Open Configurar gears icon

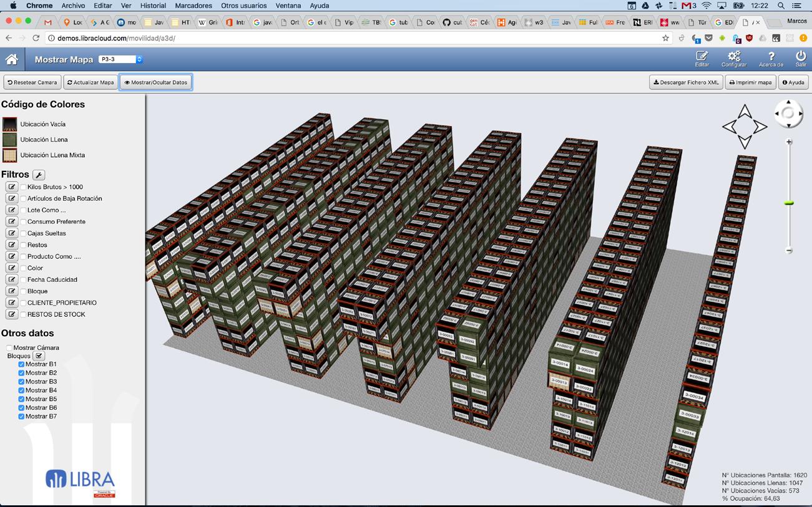734,57
